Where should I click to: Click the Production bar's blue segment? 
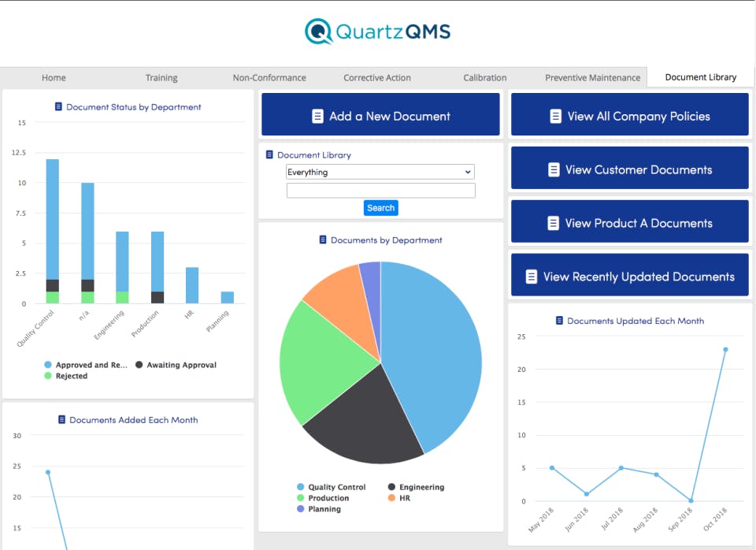tap(157, 262)
